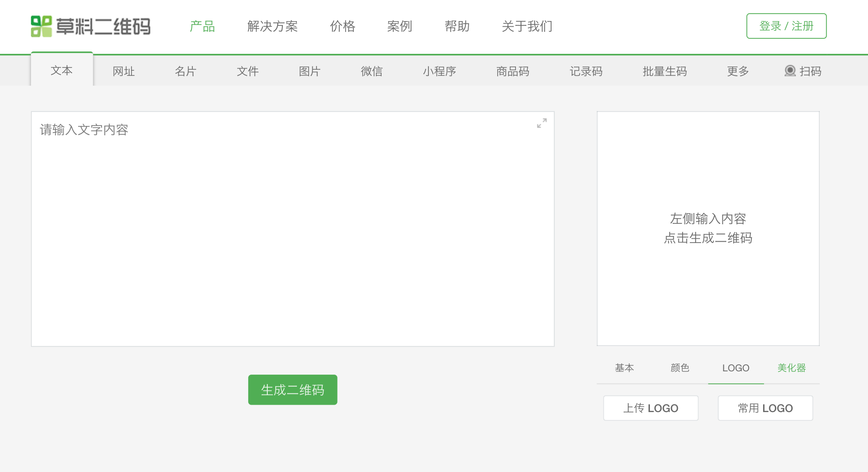868x472 pixels.
Task: Open the 产品 menu
Action: [x=202, y=26]
